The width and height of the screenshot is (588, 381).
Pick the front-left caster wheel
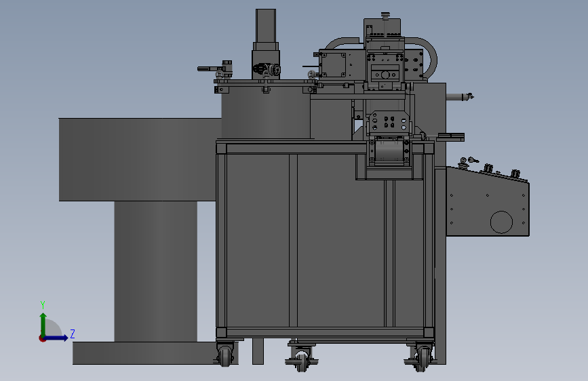(x=225, y=354)
